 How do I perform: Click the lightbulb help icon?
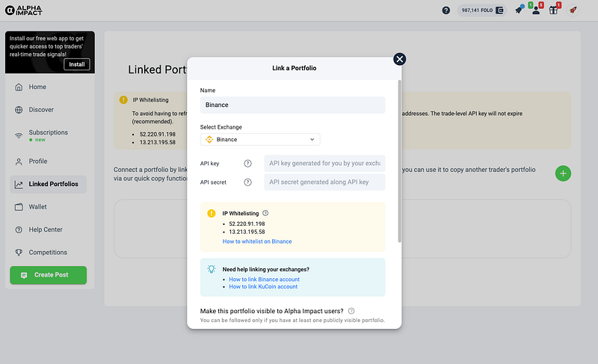pos(212,269)
